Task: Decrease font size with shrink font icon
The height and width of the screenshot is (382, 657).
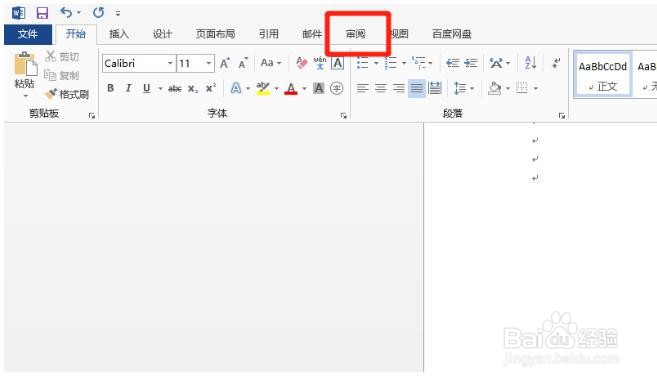Action: point(243,64)
